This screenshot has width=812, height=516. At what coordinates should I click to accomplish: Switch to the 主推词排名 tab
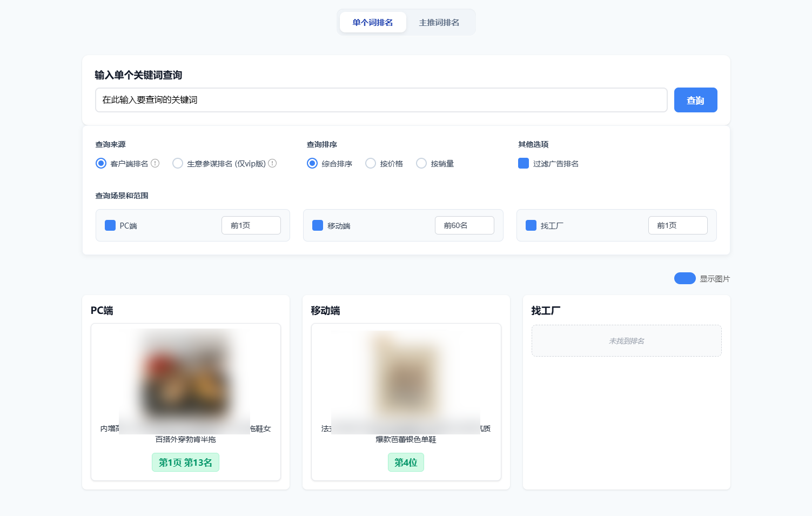(x=439, y=22)
